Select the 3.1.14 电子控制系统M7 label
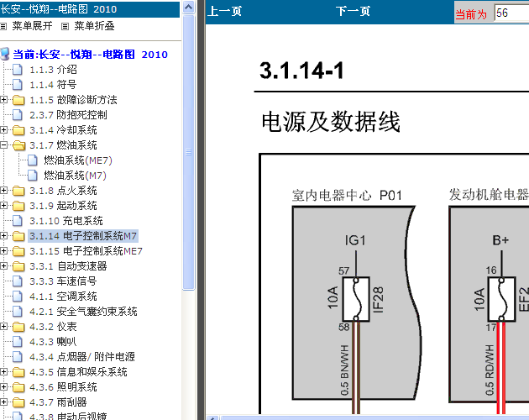This screenshot has width=529, height=420. 83,236
